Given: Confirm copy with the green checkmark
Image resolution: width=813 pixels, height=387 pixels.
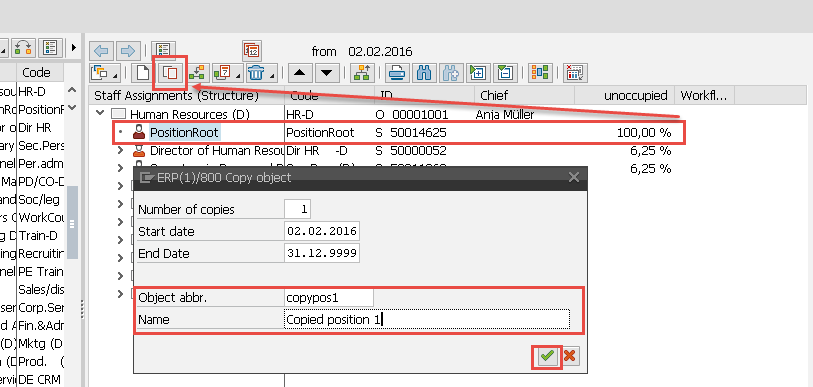Looking at the screenshot, I should [x=548, y=356].
